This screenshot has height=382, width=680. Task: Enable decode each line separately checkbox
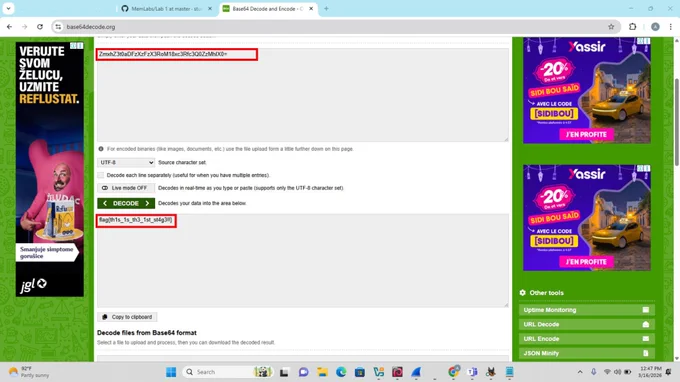pyautogui.click(x=101, y=175)
